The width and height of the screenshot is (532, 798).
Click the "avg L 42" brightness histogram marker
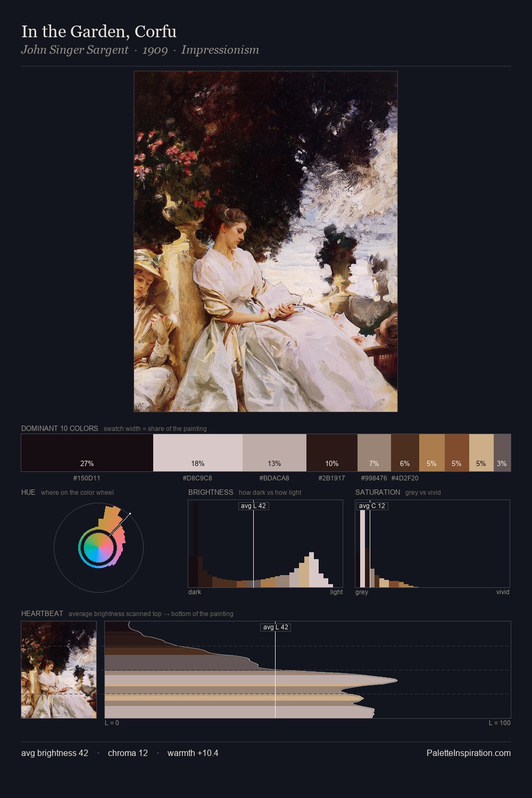(x=253, y=506)
